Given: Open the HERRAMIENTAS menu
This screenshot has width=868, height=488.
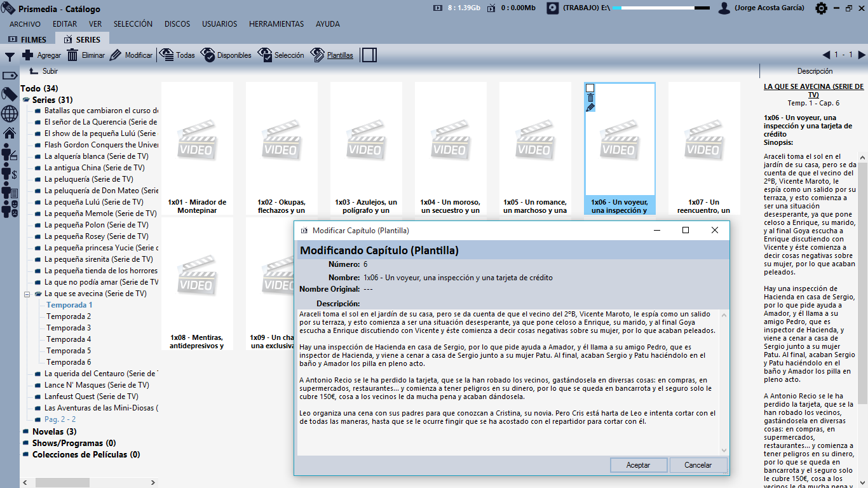Looking at the screenshot, I should pyautogui.click(x=276, y=24).
